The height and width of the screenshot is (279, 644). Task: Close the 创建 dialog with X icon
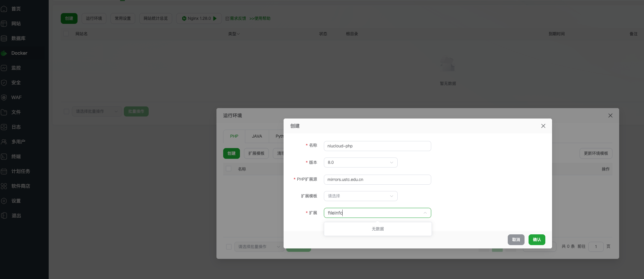click(x=543, y=126)
